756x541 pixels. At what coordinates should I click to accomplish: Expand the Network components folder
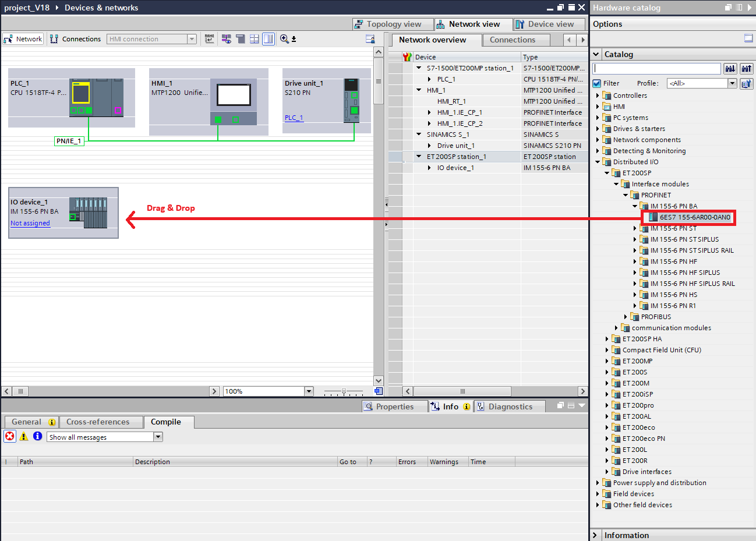coord(598,140)
